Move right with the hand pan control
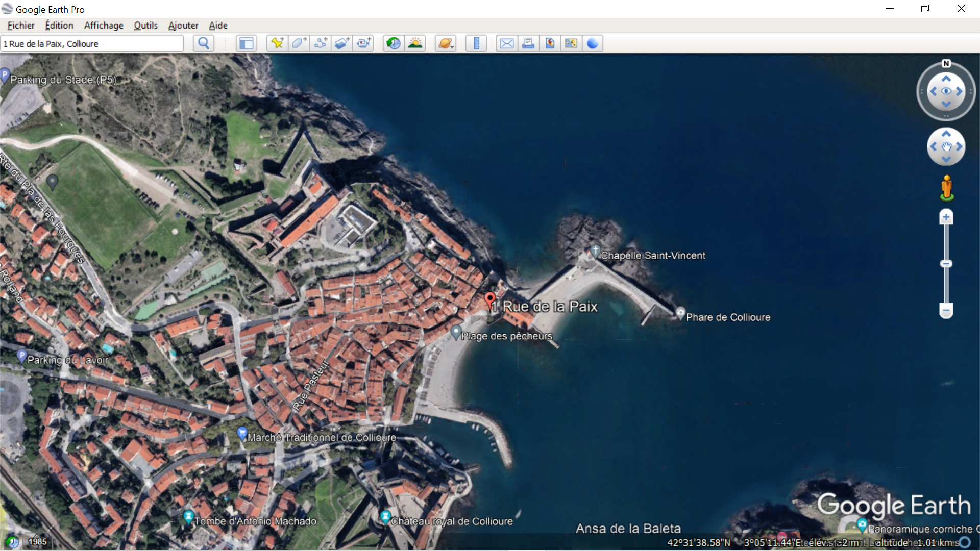The height and width of the screenshot is (551, 980). point(959,147)
